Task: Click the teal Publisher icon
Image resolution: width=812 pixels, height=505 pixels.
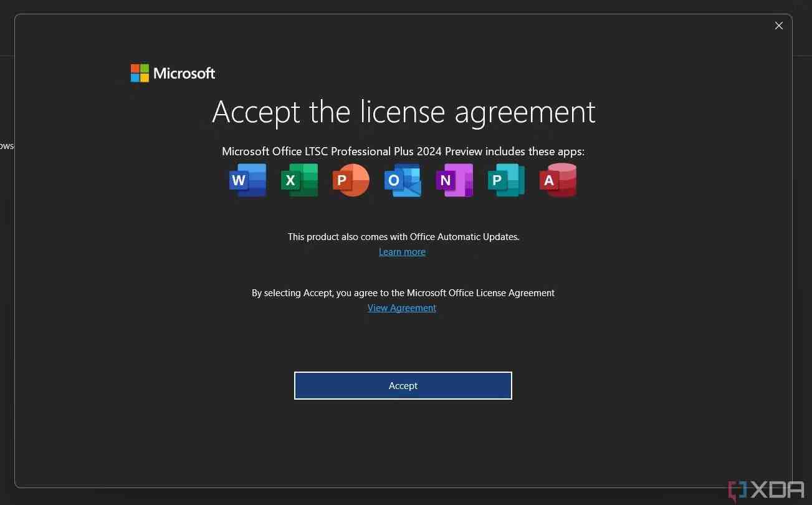Action: point(506,180)
